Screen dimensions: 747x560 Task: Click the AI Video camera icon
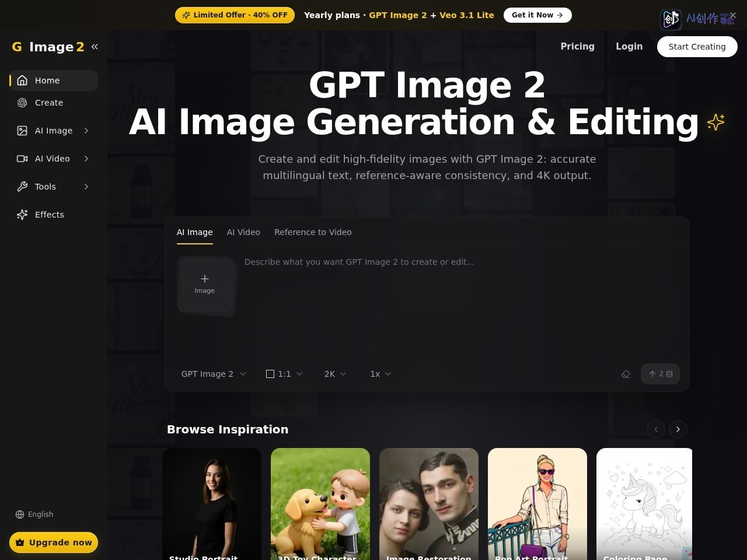pos(22,159)
